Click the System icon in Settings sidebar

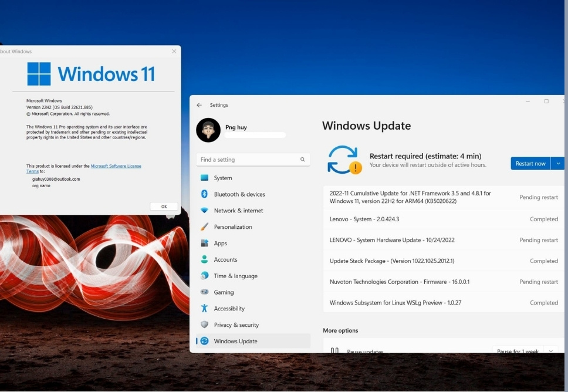click(x=204, y=178)
